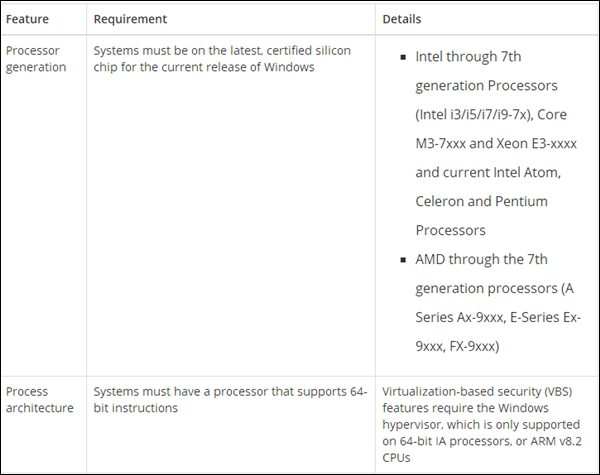Click 'Intel through 7th' text line
Screen dimensions: 600x475
click(x=468, y=57)
